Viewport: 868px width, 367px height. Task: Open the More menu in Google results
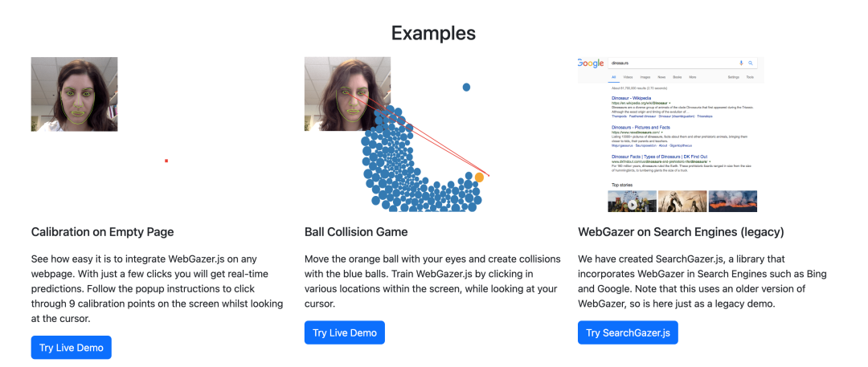[693, 77]
